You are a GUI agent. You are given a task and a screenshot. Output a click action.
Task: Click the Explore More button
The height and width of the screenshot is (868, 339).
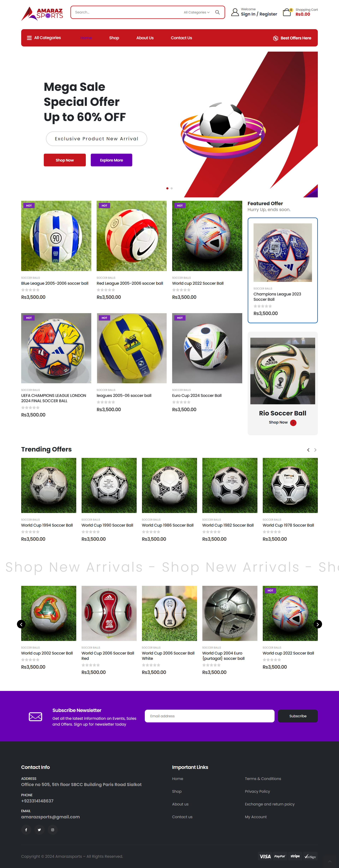[x=111, y=160]
